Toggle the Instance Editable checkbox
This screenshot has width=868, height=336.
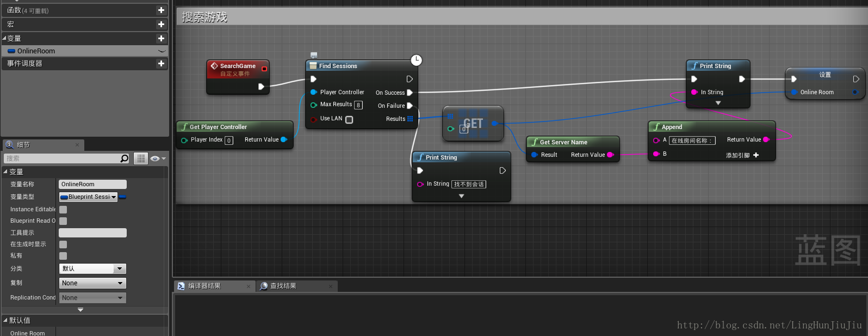[x=63, y=210]
